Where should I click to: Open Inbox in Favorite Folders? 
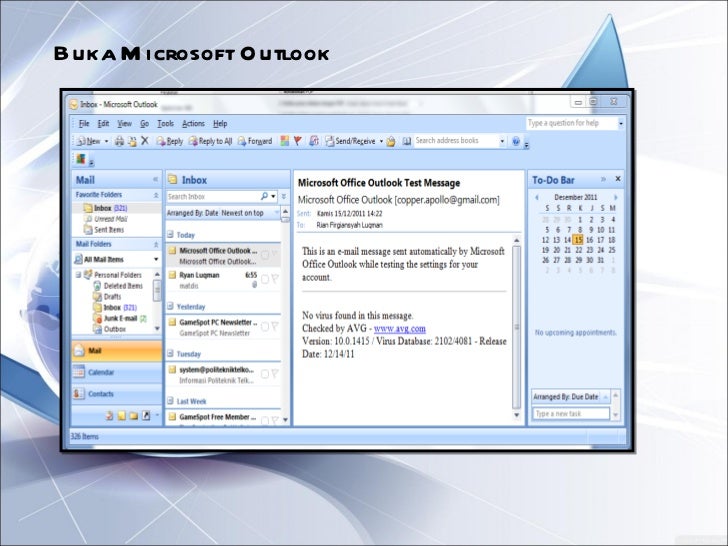click(x=106, y=208)
